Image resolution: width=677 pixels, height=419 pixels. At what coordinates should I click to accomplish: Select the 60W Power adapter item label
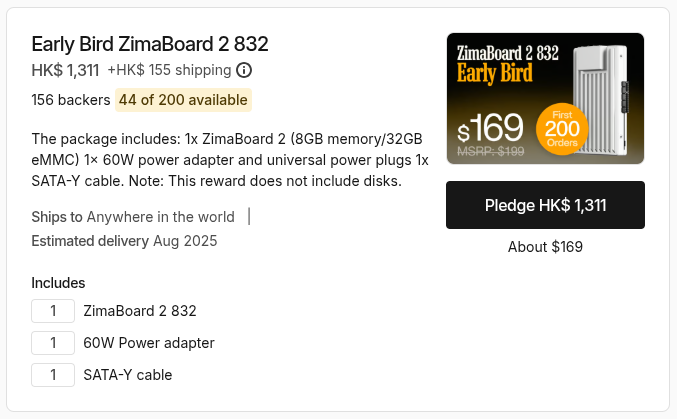pos(149,343)
